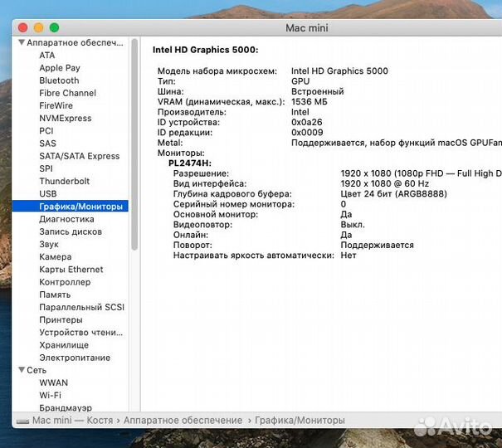Click Графика/Мониторы in the path bar
This screenshot has height=448, width=502.
pos(300,420)
